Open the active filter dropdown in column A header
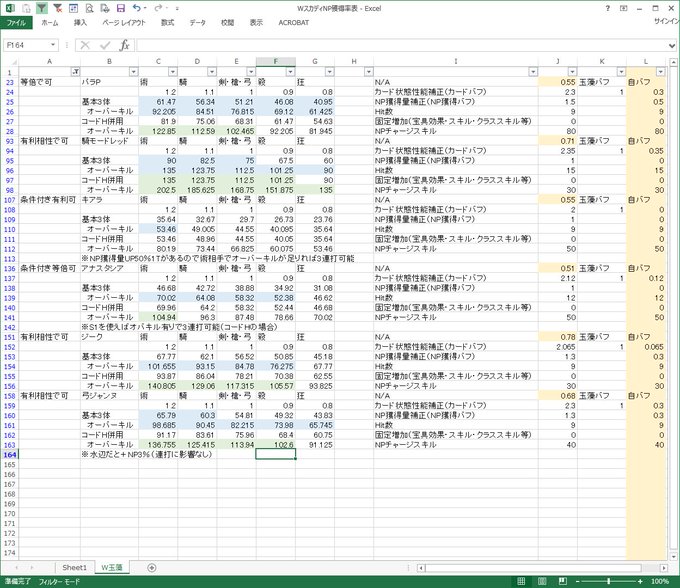 pyautogui.click(x=75, y=72)
